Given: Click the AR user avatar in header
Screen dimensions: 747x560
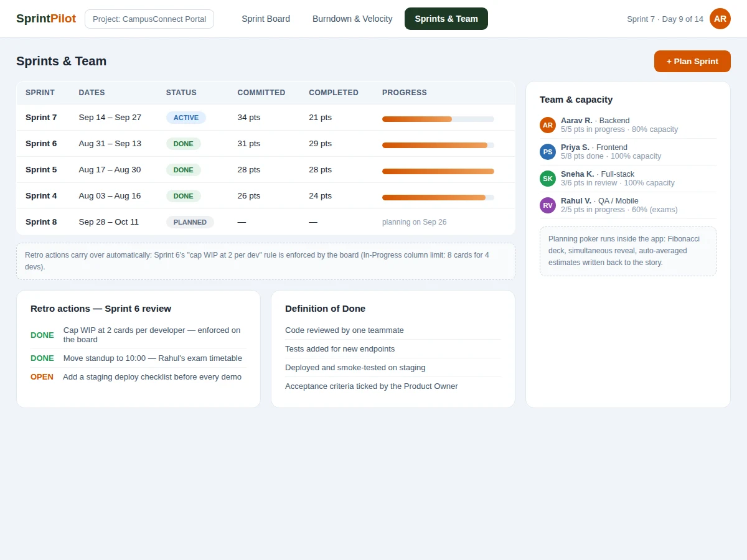Looking at the screenshot, I should pos(720,19).
